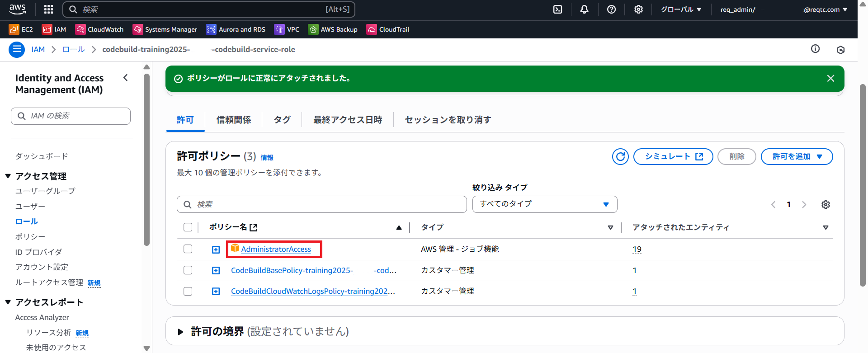868x353 pixels.
Task: Click the sidebar vertical scrollbar
Action: (146, 160)
